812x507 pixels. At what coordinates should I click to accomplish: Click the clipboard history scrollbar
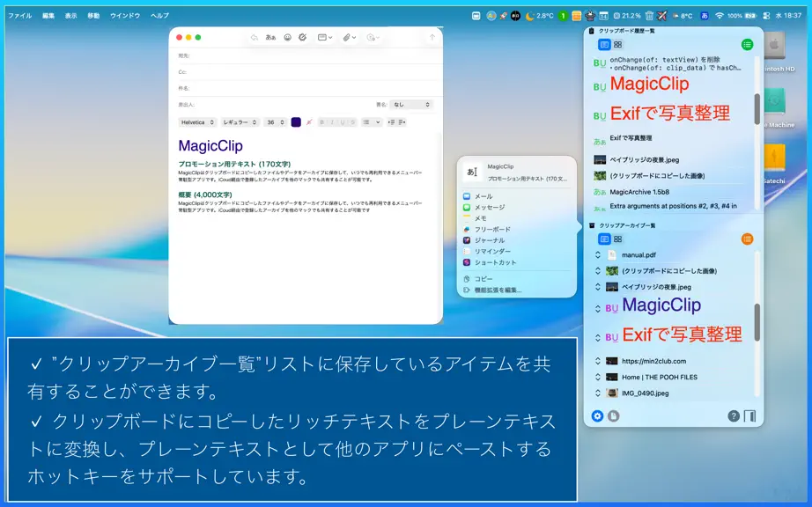(x=757, y=109)
